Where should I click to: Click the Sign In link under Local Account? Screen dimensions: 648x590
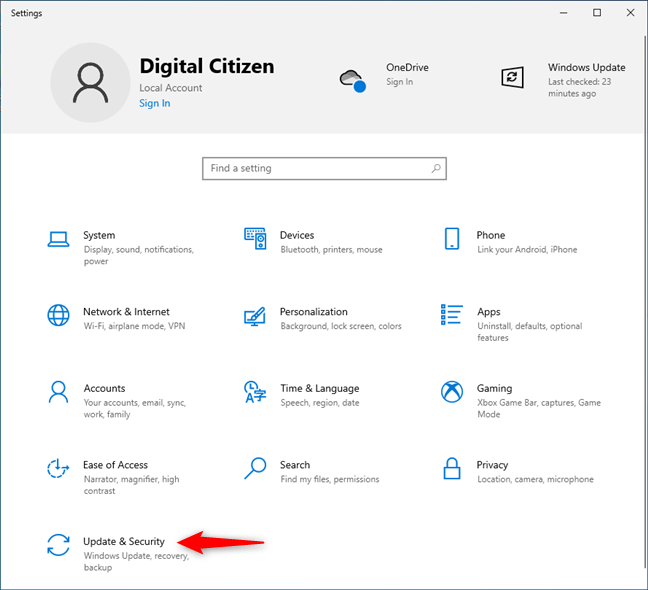155,103
